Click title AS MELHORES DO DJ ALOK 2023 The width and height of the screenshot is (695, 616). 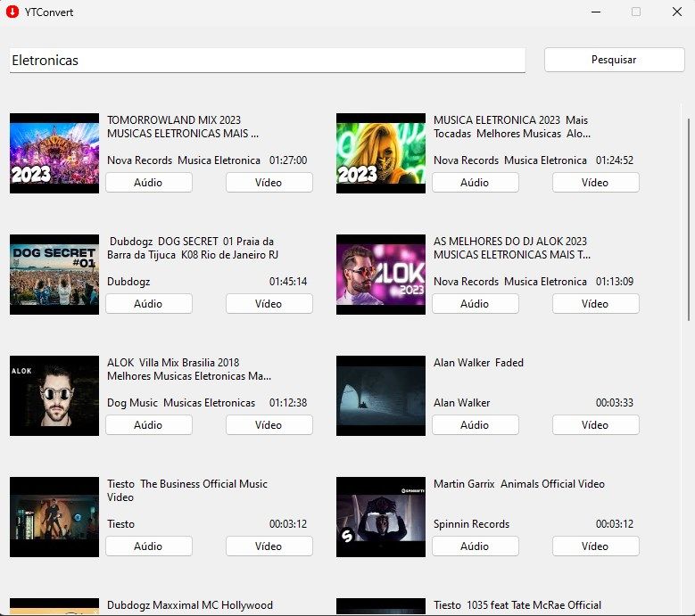[x=512, y=248]
